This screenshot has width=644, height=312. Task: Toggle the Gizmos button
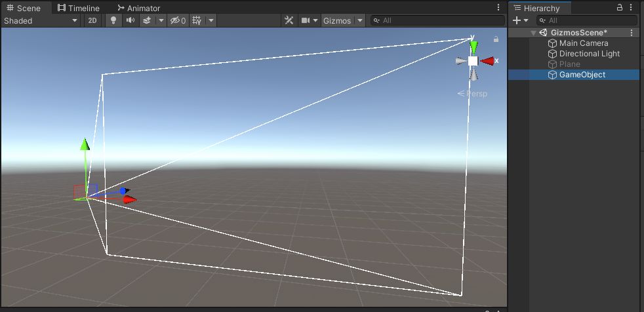click(337, 20)
